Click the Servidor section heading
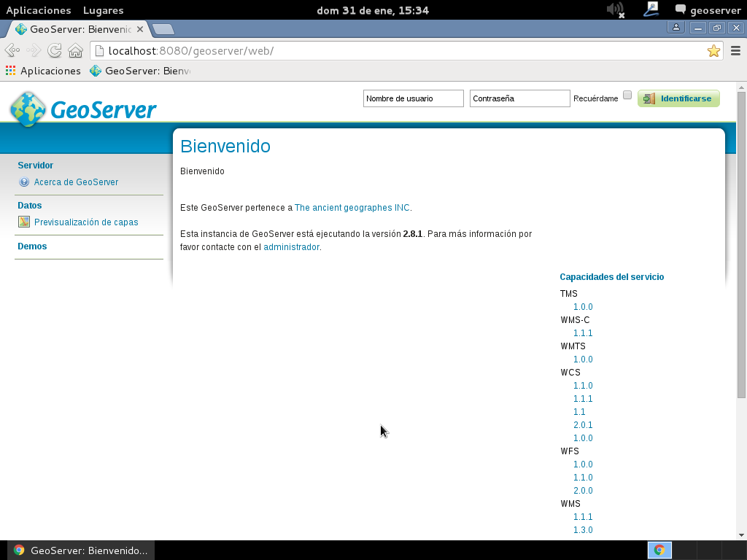This screenshot has height=560, width=747. (x=36, y=166)
